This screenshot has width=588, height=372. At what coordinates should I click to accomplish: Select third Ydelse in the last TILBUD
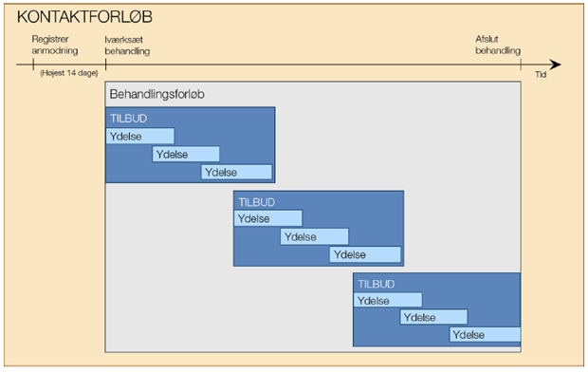[485, 334]
